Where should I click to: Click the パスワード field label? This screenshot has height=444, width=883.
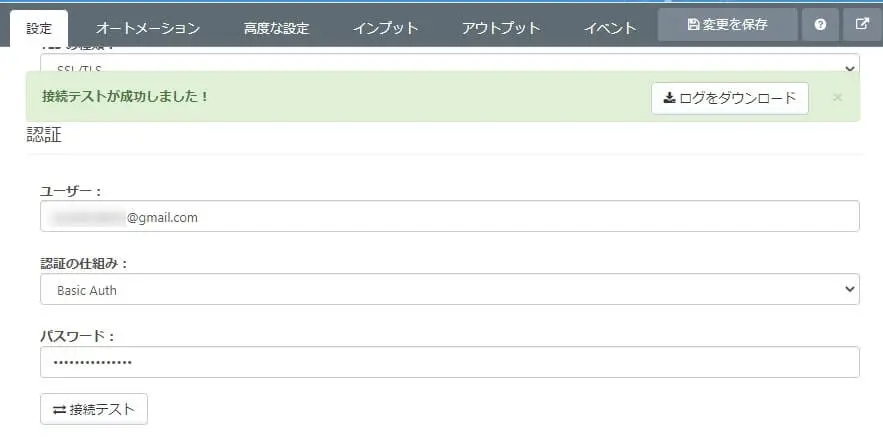click(78, 336)
